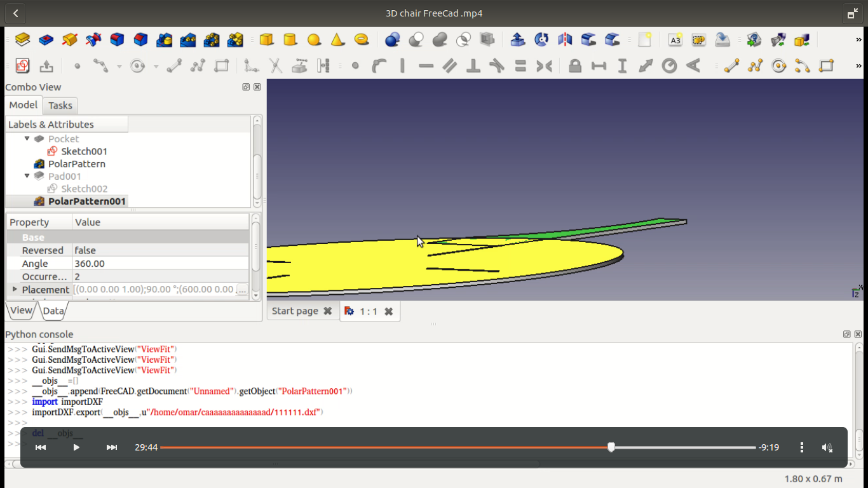The width and height of the screenshot is (868, 488).
Task: Collapse the Pocket tree item
Action: 27,139
